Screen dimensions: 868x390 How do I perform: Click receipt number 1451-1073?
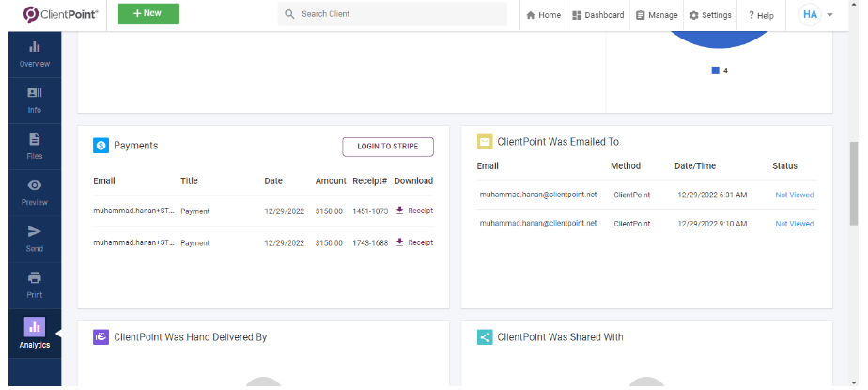click(x=370, y=211)
